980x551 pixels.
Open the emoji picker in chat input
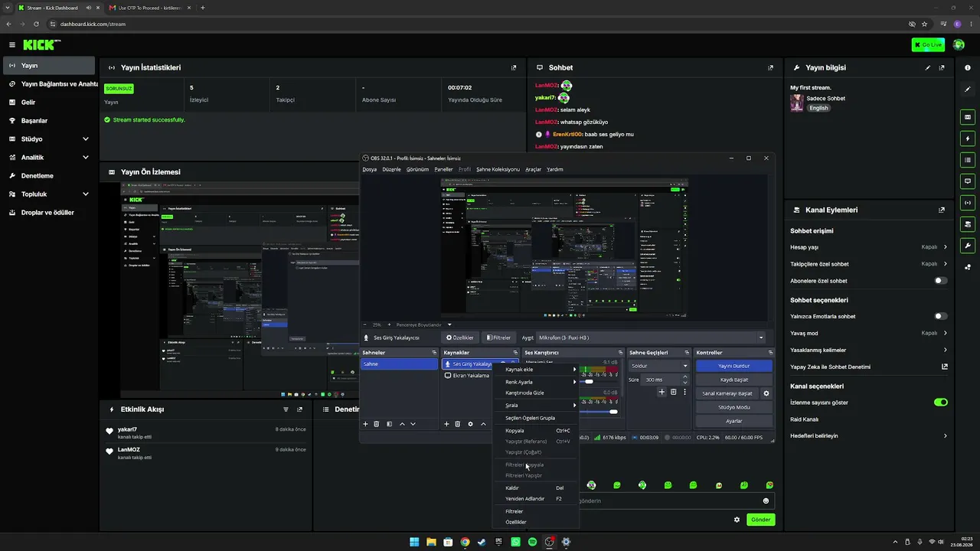tap(766, 500)
